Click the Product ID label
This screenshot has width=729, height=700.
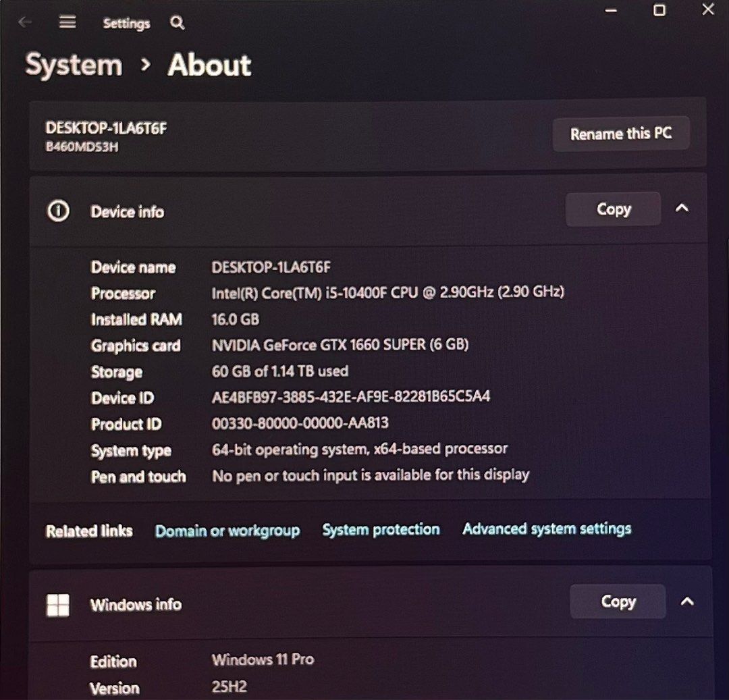click(126, 424)
